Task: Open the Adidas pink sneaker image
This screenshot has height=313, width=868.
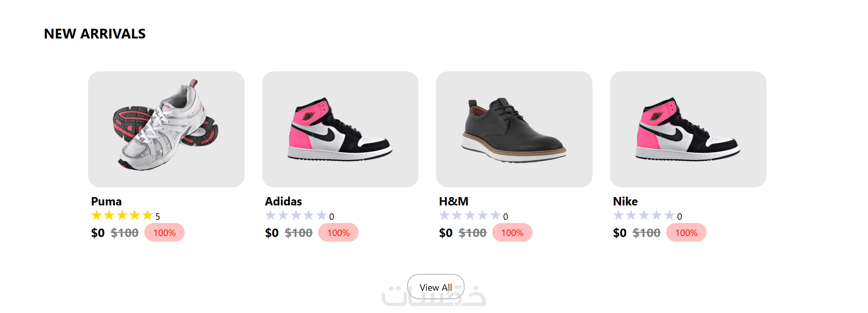Action: [x=340, y=129]
